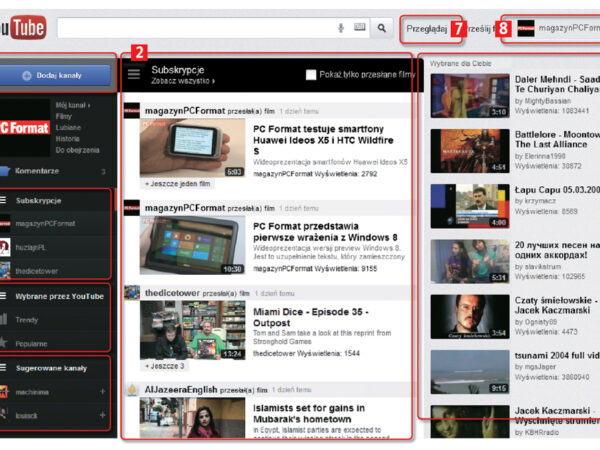Toggle 'Pokaż tylko przesłane filmy' checkbox

(x=312, y=74)
